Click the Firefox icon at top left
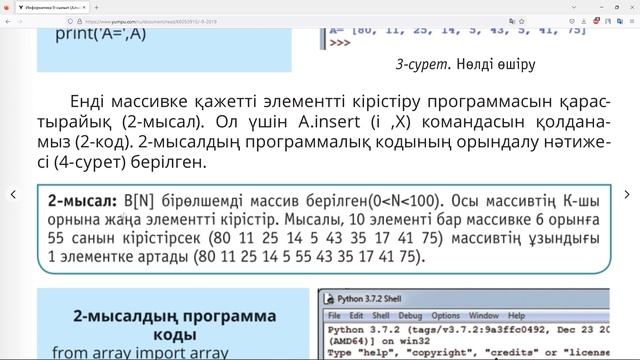The width and height of the screenshot is (640, 360). 6,7
